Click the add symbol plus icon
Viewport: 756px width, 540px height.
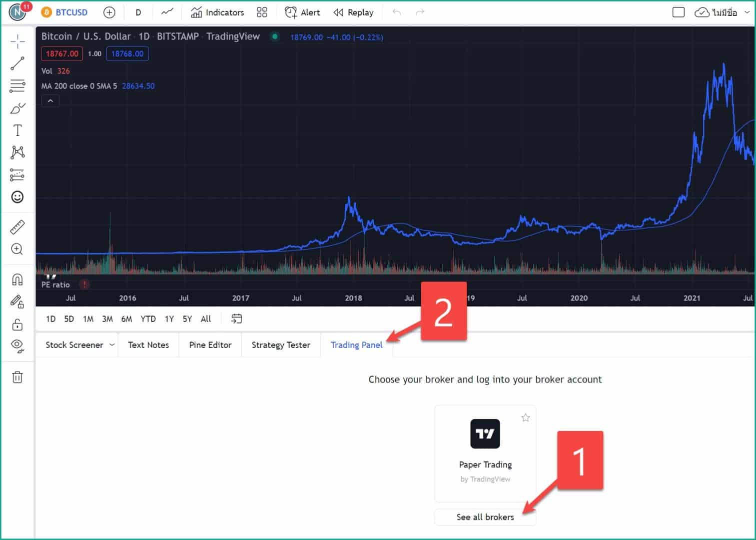click(x=109, y=12)
